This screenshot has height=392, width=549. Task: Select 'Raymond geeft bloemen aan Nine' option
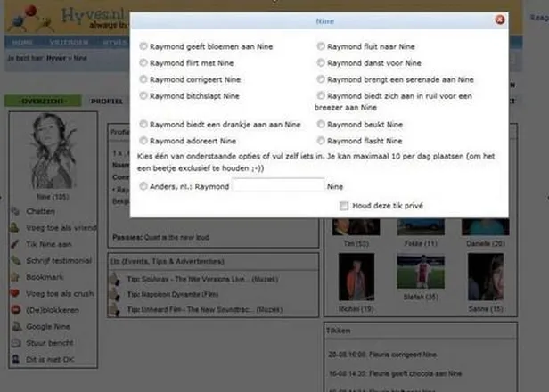[x=145, y=45]
